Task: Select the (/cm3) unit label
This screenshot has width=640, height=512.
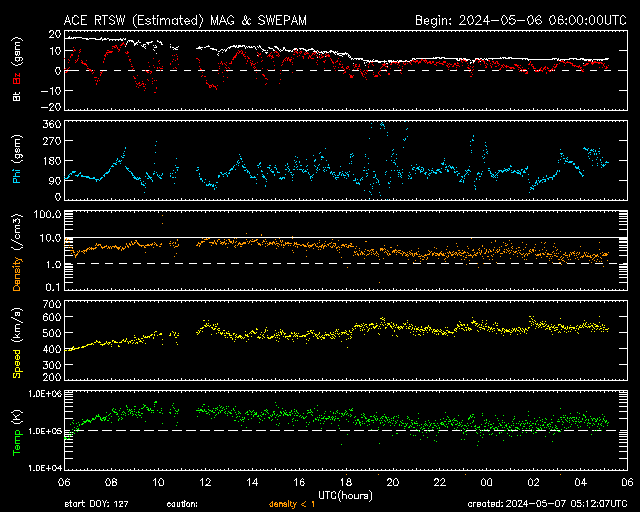Action: click(x=17, y=232)
